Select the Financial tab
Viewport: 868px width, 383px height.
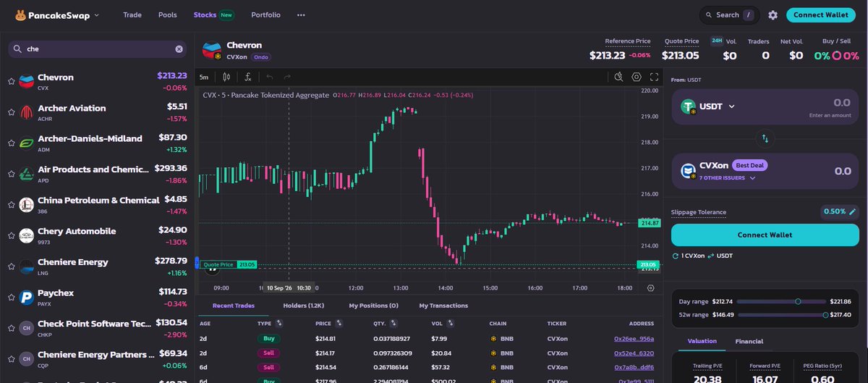(x=749, y=341)
